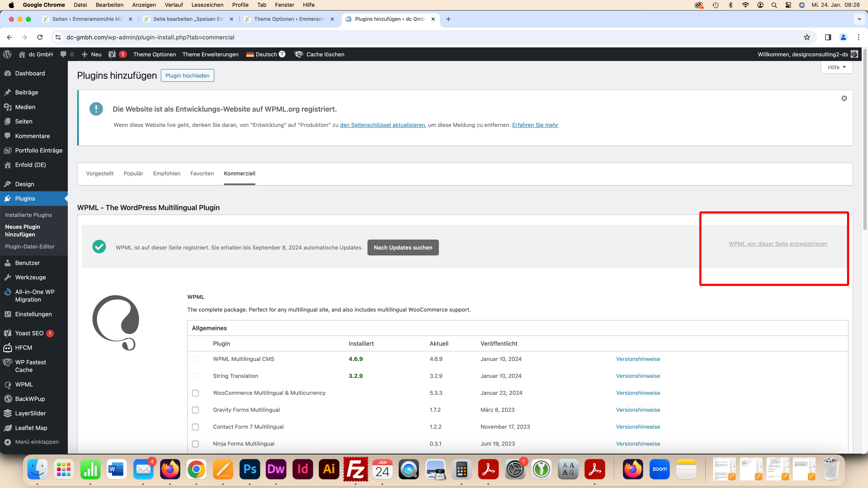Open the WordPress logo menu in admin bar
The width and height of the screenshot is (868, 488).
point(7,54)
